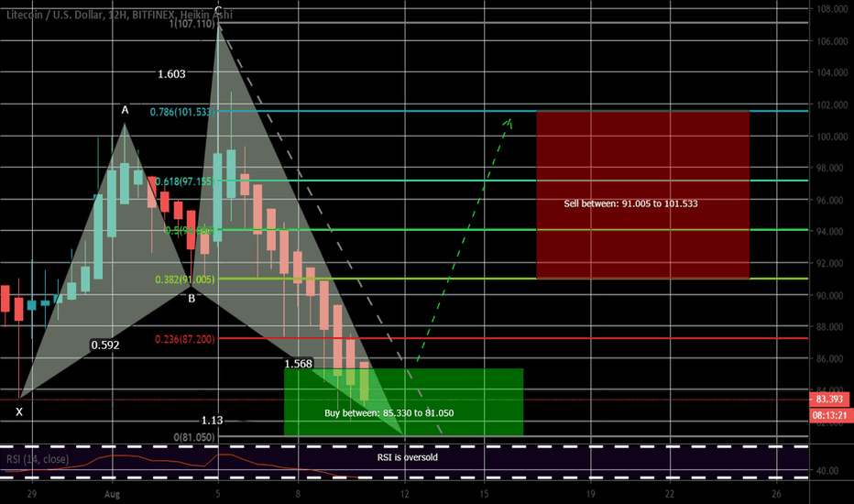Image resolution: width=854 pixels, height=504 pixels.
Task: Select pattern point label X
Action: pyautogui.click(x=19, y=412)
